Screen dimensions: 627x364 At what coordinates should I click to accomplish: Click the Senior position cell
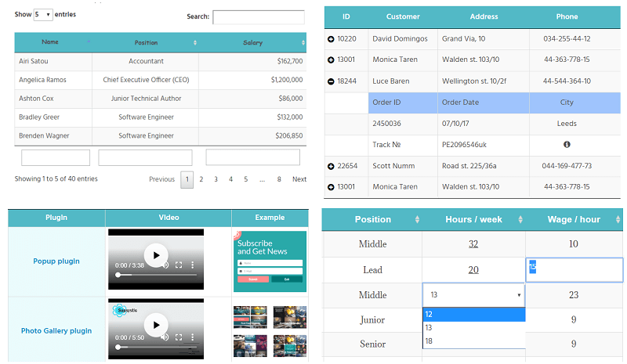tap(372, 344)
